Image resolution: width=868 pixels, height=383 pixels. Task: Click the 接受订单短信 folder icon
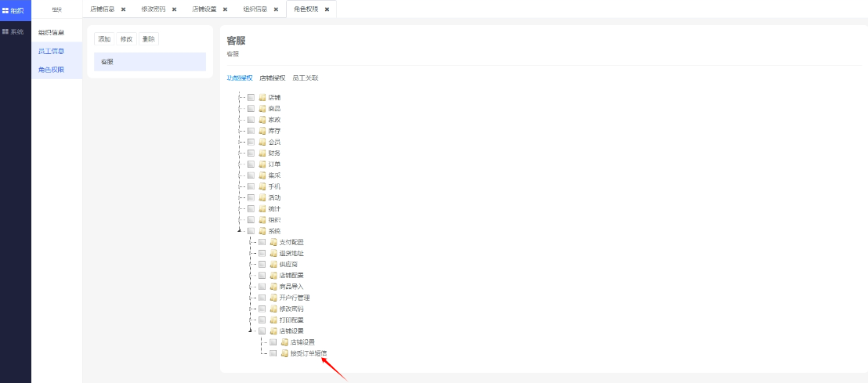click(284, 353)
